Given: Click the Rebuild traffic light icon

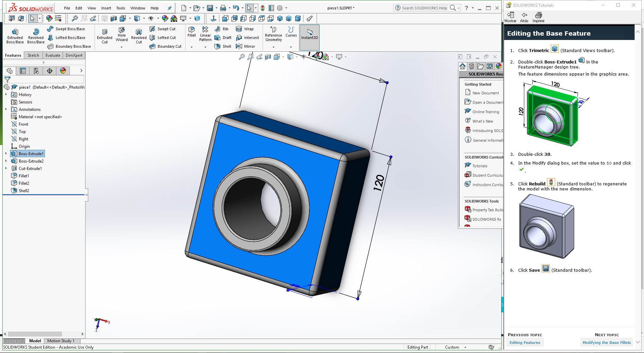Looking at the screenshot, I should coord(263,8).
